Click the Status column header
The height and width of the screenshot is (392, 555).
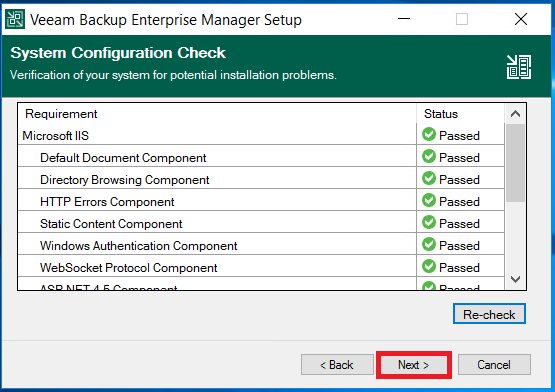coord(460,114)
